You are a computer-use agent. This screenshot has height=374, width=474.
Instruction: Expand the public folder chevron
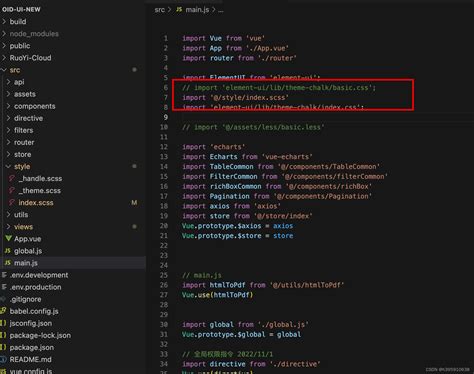[x=4, y=46]
